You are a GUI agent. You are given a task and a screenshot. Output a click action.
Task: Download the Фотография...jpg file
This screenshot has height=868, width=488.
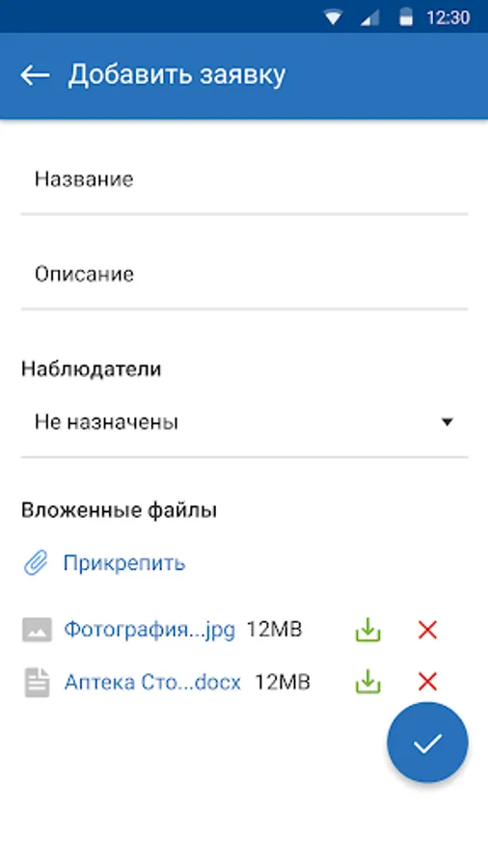click(x=368, y=630)
